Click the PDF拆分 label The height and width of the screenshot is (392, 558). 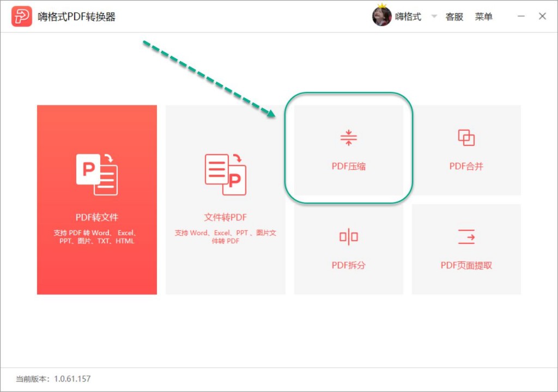(348, 265)
